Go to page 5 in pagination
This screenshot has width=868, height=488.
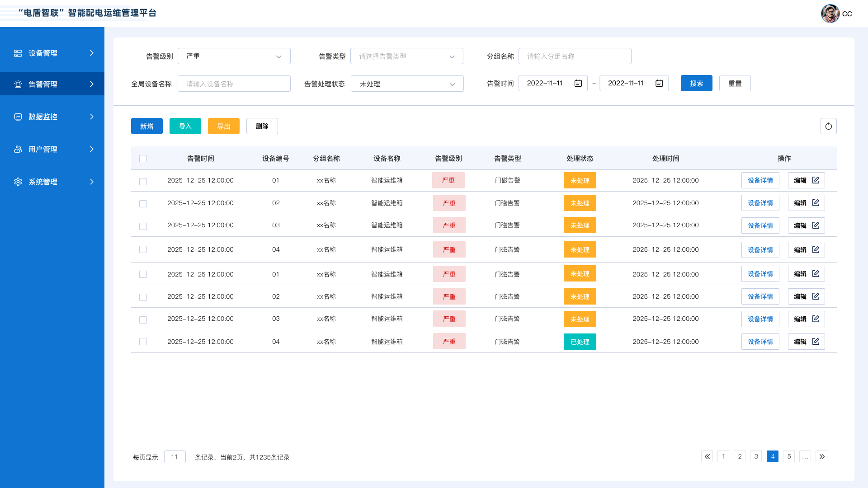tap(789, 456)
